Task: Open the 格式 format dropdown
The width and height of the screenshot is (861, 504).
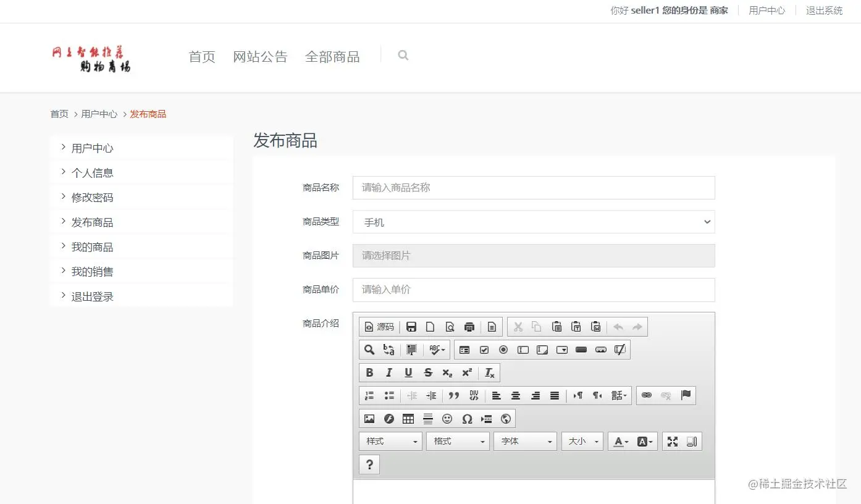Action: pos(458,441)
